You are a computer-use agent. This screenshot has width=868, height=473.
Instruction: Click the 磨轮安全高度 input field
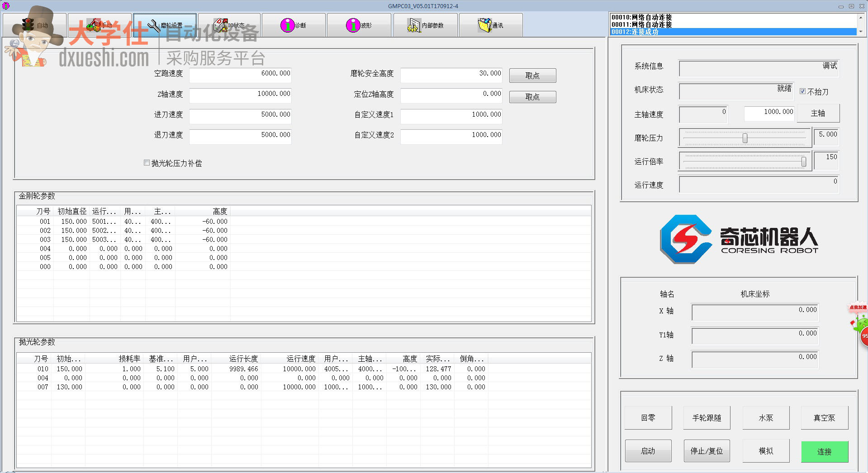(451, 75)
